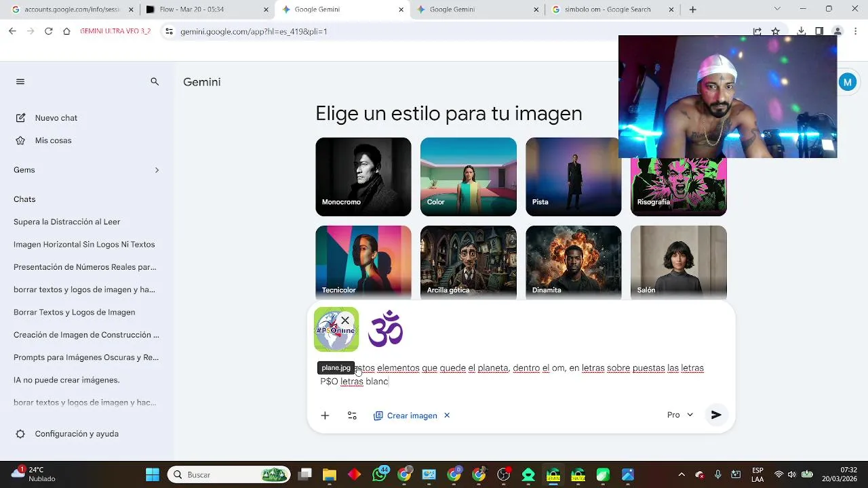The width and height of the screenshot is (868, 488).
Task: Choose the Pista image style
Action: coord(573,177)
